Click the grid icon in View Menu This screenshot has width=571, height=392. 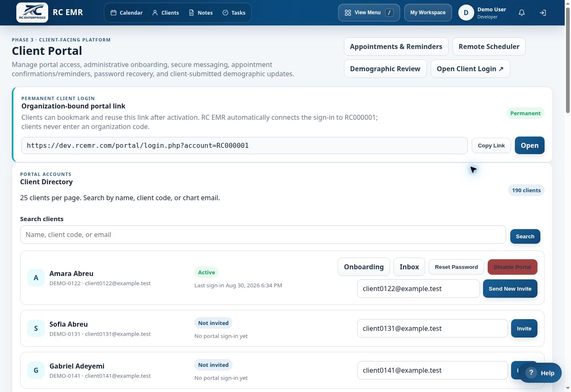[348, 13]
